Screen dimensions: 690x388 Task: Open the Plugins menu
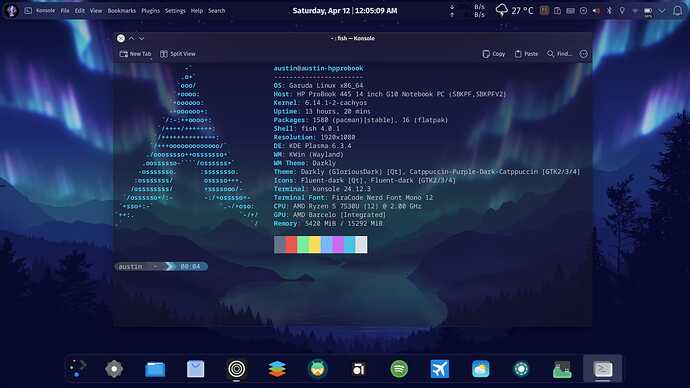150,11
